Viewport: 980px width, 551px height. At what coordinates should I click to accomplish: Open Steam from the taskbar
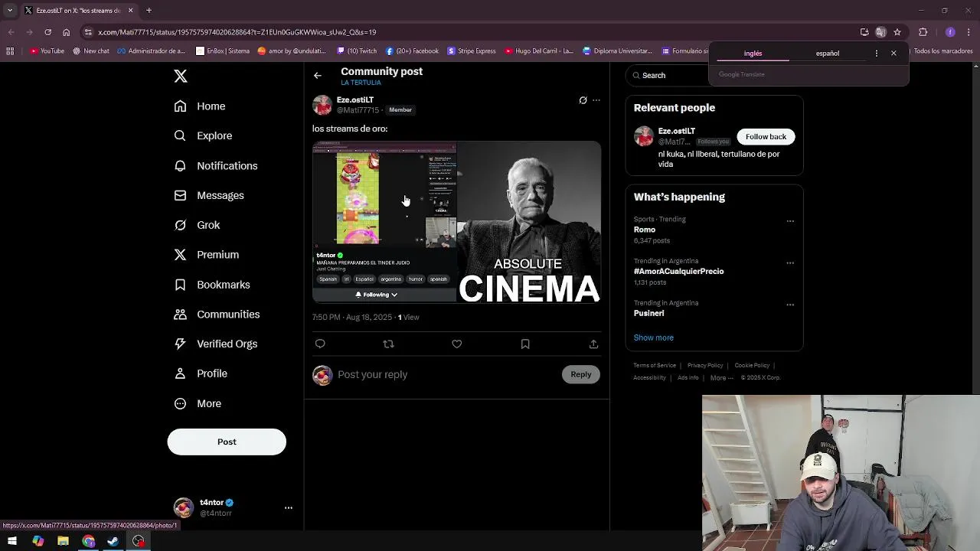[x=113, y=541]
